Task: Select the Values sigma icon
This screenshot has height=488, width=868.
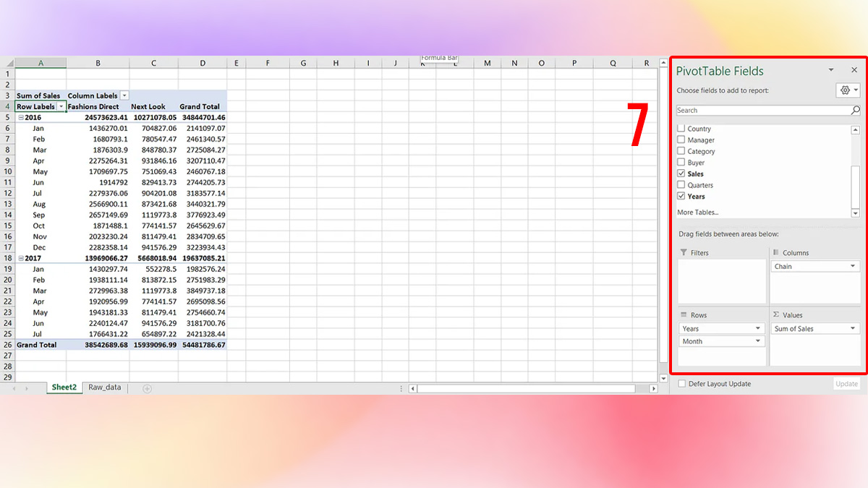Action: click(776, 315)
